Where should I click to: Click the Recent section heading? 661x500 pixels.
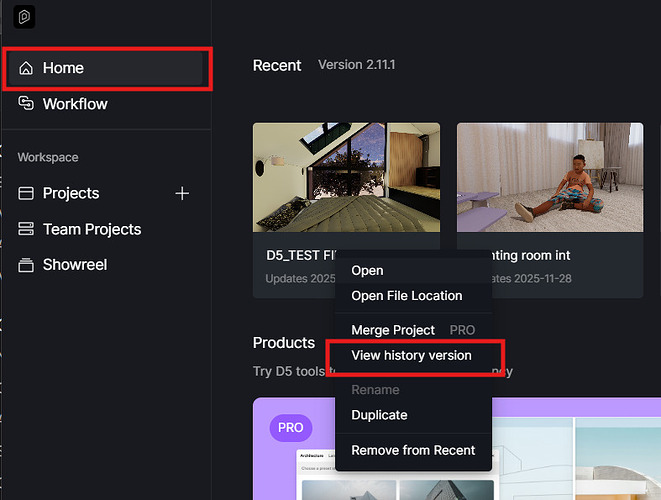click(277, 65)
